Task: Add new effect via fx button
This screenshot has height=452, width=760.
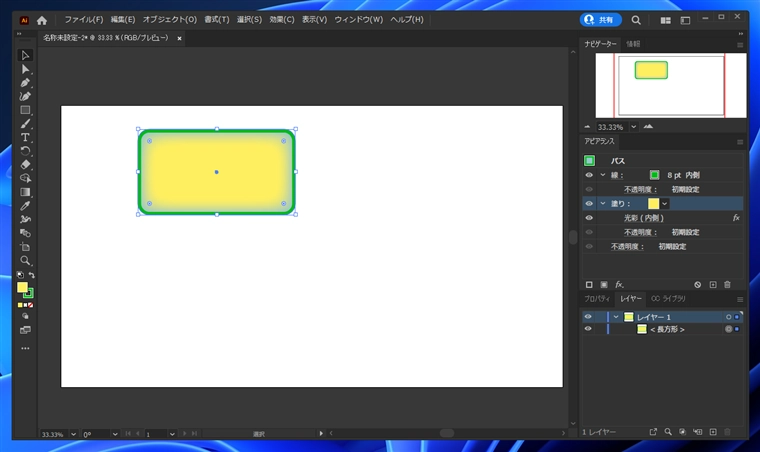Action: (619, 284)
